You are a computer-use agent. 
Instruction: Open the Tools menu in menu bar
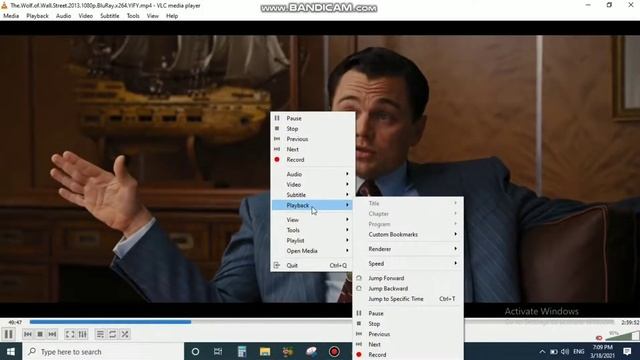pos(133,16)
